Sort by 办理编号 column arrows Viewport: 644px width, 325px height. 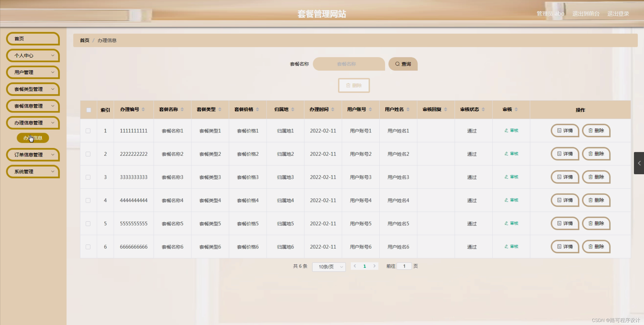143,109
